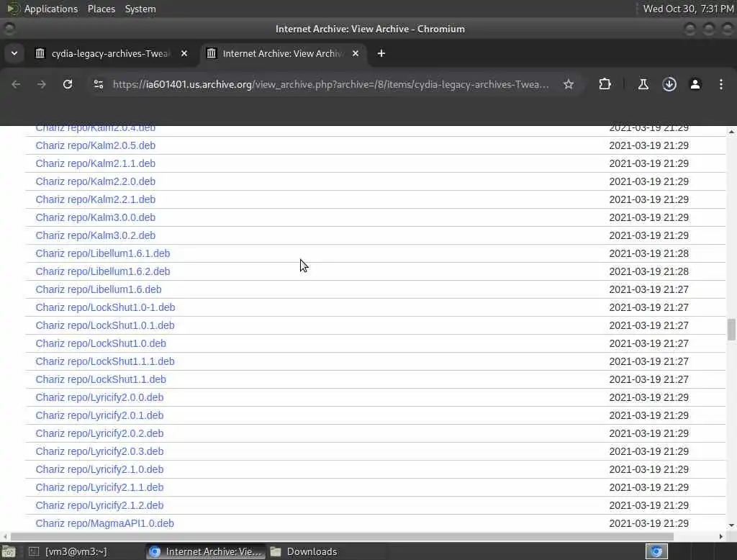The height and width of the screenshot is (560, 737).
Task: Click the show desktop icon in taskbar
Action: 9,551
